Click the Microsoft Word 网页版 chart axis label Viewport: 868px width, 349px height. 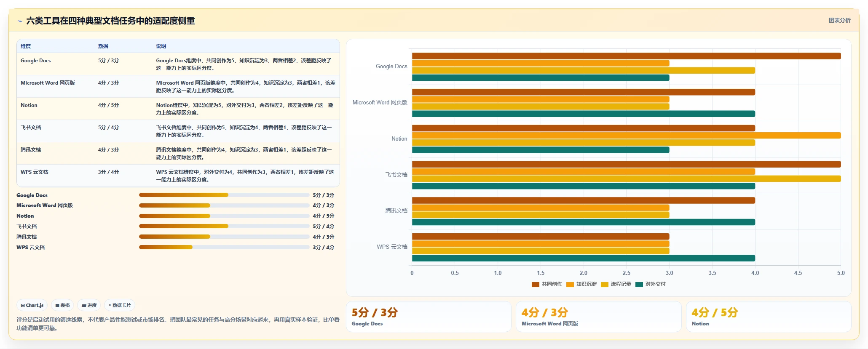380,103
